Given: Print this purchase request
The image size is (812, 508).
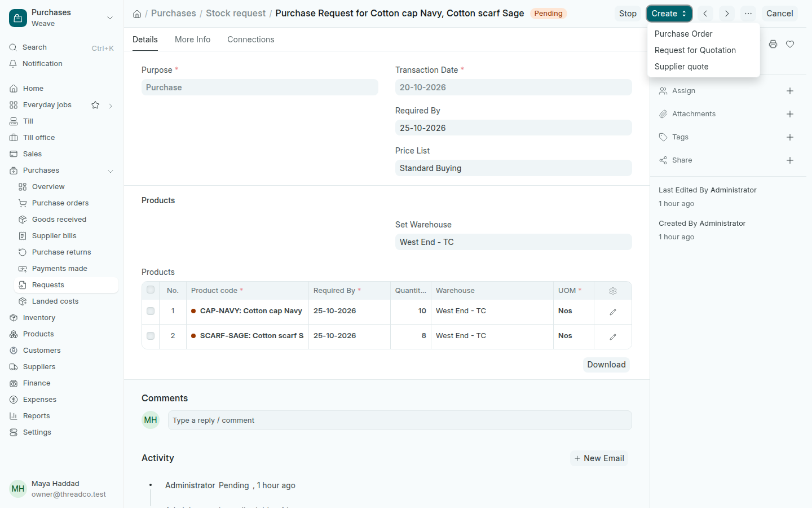Looking at the screenshot, I should [773, 44].
